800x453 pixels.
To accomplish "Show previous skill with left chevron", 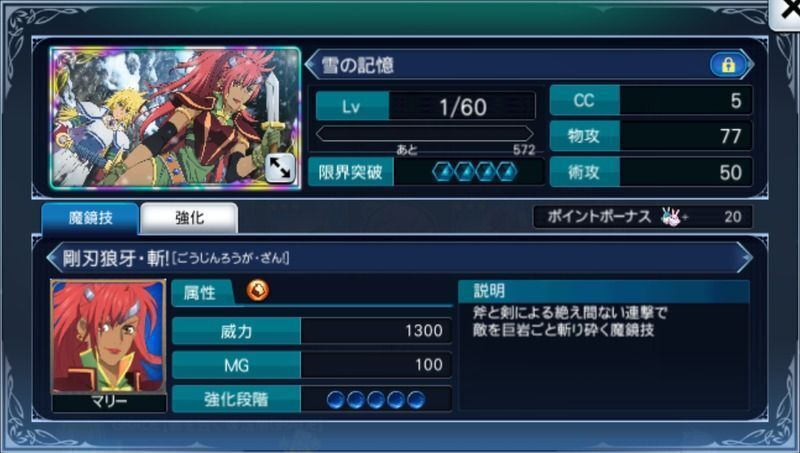I will pos(53,258).
